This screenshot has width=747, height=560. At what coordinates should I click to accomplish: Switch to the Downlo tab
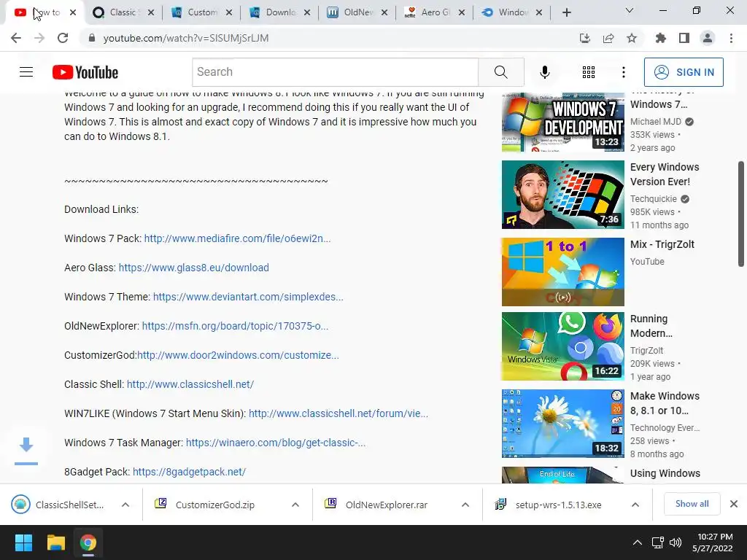[280, 12]
